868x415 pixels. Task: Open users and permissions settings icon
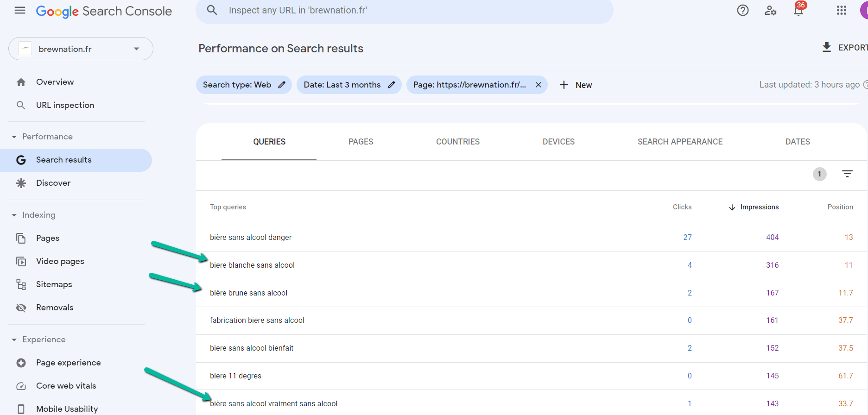770,10
